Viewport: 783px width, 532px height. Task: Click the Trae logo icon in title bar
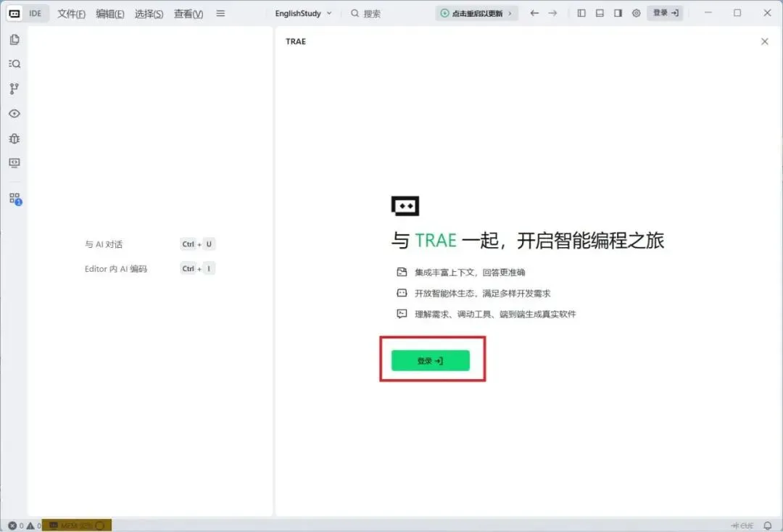[x=14, y=14]
